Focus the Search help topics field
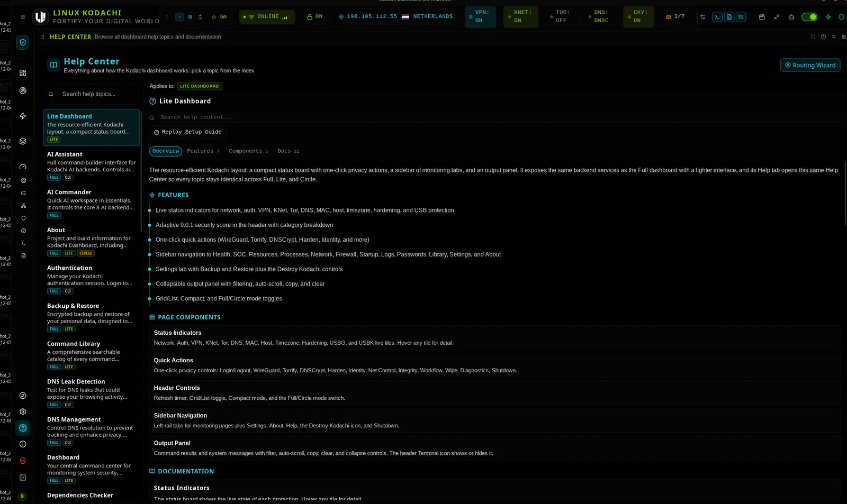 pos(91,94)
